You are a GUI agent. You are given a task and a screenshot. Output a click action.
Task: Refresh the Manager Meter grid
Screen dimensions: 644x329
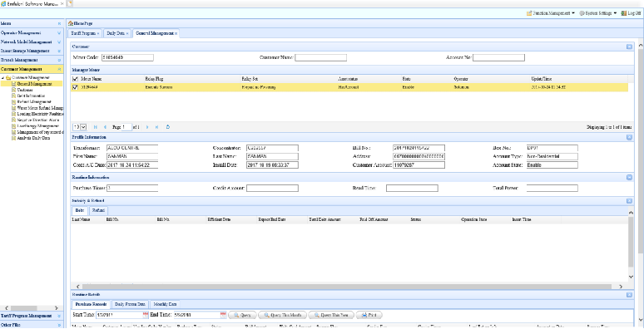(168, 127)
